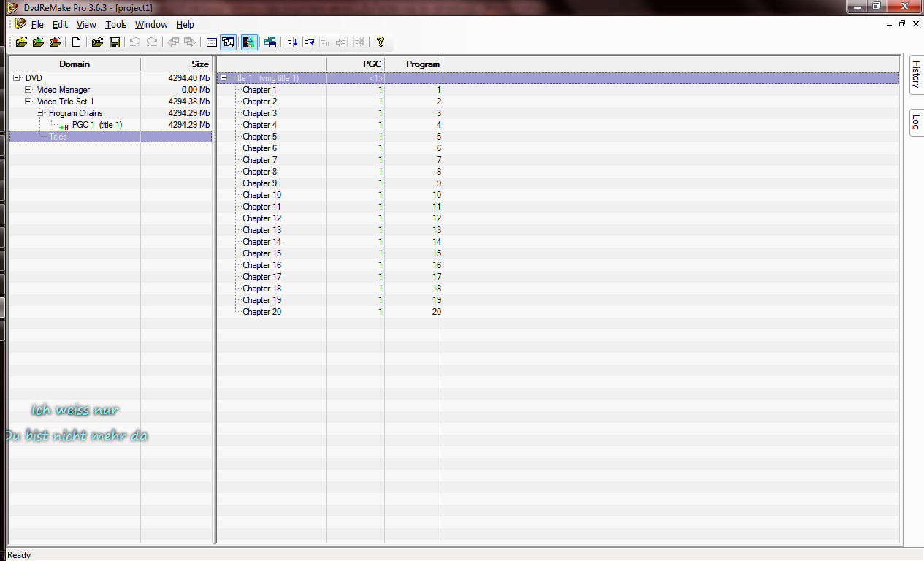Open the History side tab
The height and width of the screenshot is (561, 924).
[x=915, y=75]
